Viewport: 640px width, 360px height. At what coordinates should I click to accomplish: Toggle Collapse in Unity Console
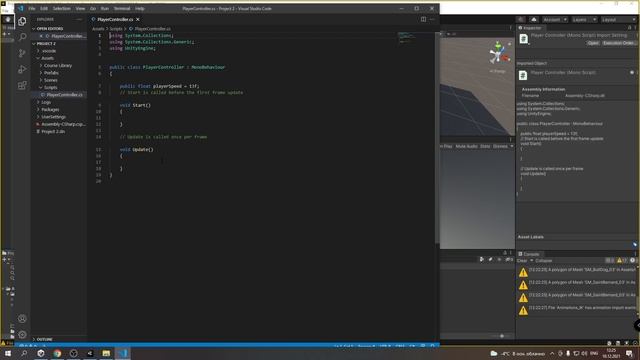point(543,260)
